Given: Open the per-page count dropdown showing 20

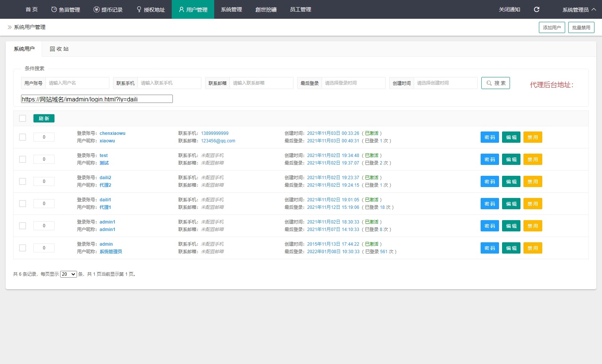Looking at the screenshot, I should 68,274.
